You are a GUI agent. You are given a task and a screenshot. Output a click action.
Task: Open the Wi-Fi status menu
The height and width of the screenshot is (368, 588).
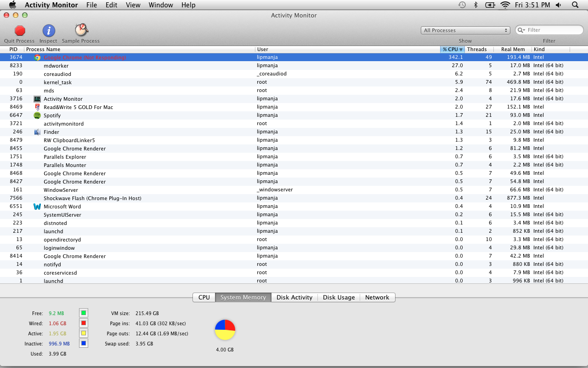505,5
